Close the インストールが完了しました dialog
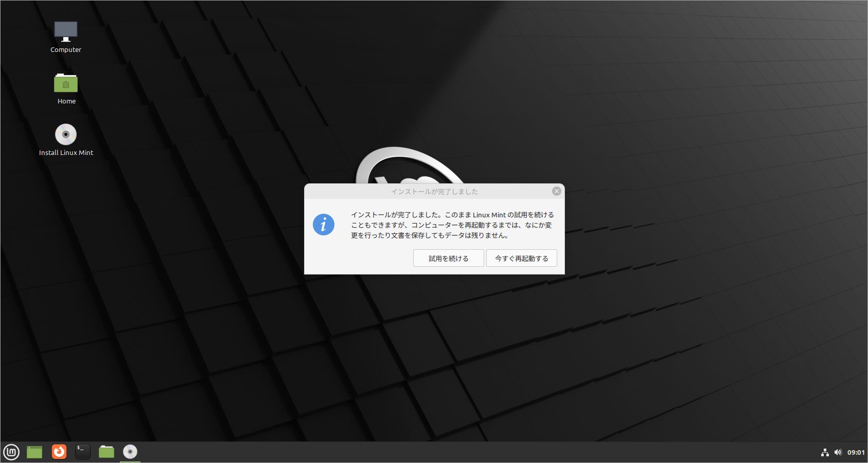 [x=556, y=191]
